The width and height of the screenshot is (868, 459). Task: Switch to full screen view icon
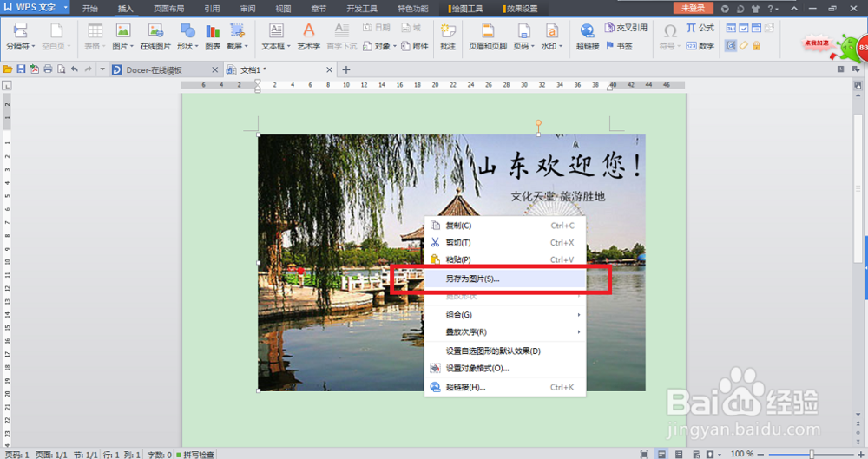click(x=644, y=455)
